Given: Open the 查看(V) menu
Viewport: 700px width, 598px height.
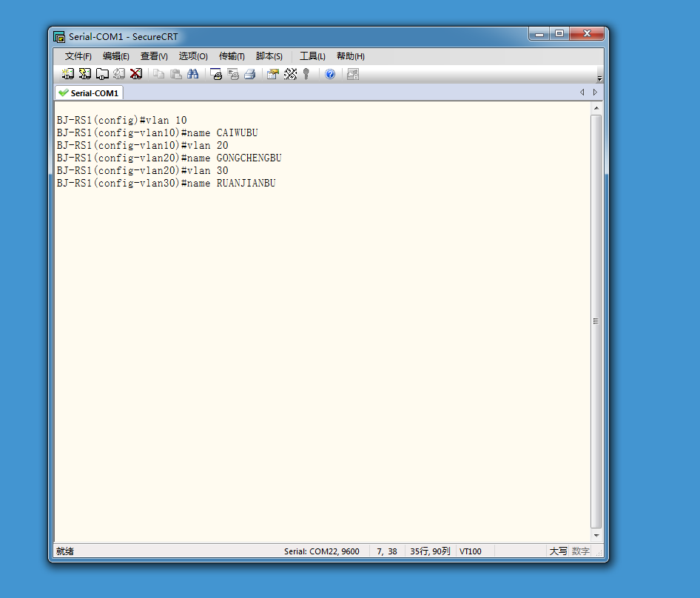Looking at the screenshot, I should pos(154,56).
